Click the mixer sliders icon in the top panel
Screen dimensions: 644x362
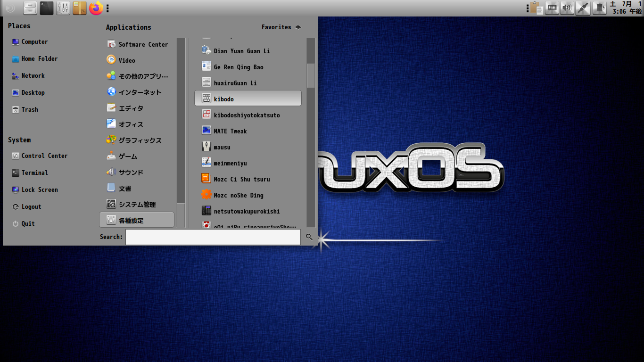(63, 8)
